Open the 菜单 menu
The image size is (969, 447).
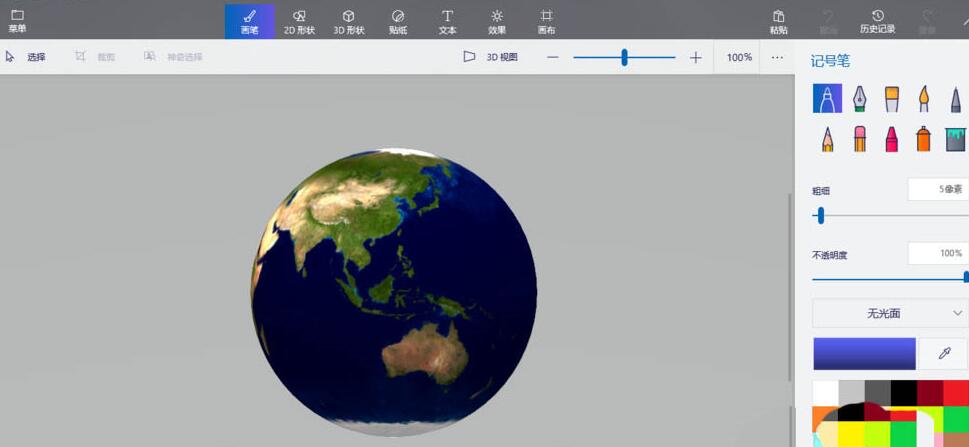[x=17, y=20]
